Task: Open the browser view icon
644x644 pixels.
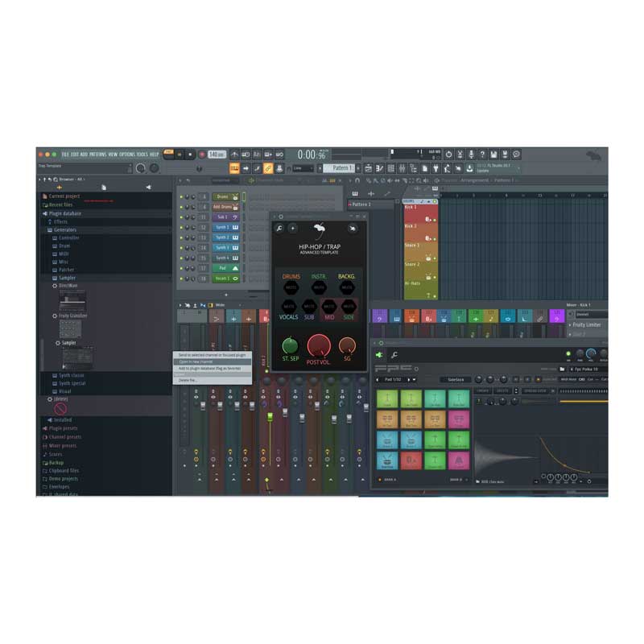Action: pos(413,168)
